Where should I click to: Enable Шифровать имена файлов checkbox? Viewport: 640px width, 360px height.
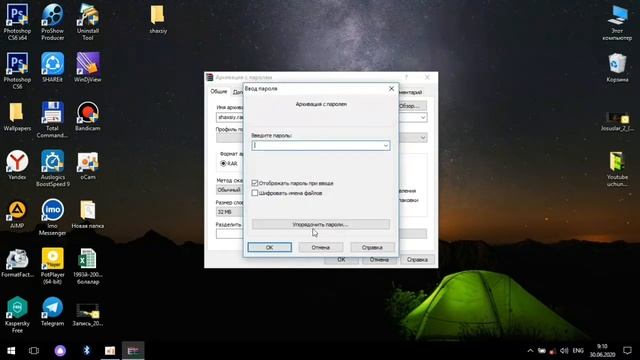click(255, 193)
